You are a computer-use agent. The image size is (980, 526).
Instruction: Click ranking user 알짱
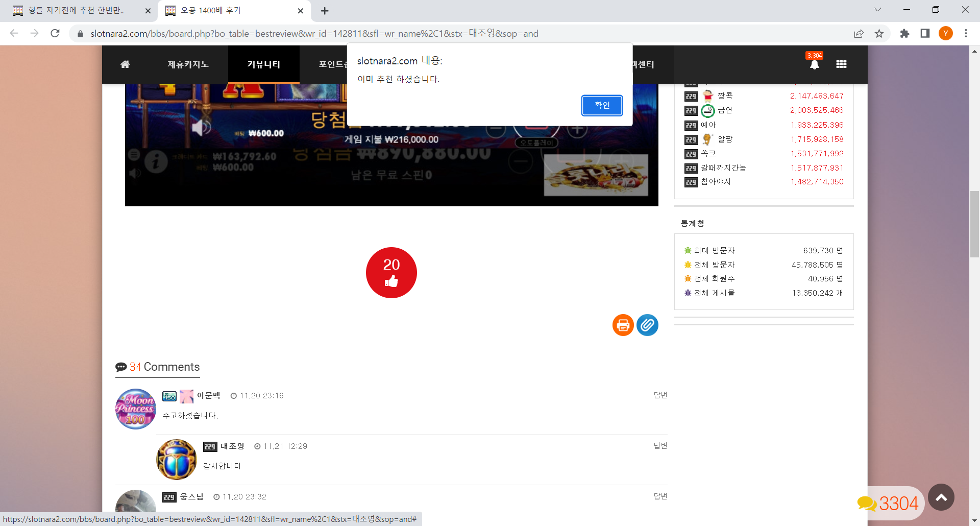725,139
